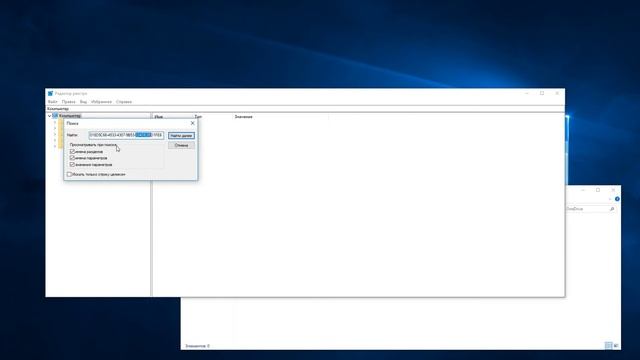Screen dimensions: 640x360
Task: Close the Поиск search dialog
Action: pyautogui.click(x=193, y=123)
